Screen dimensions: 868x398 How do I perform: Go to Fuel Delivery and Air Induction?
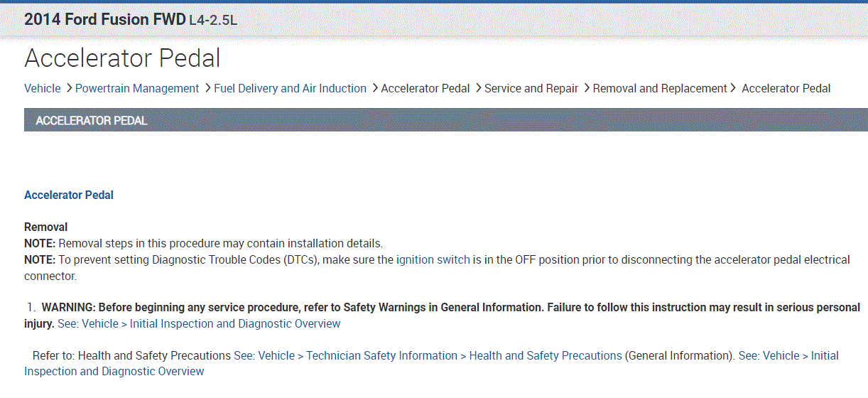coord(290,88)
